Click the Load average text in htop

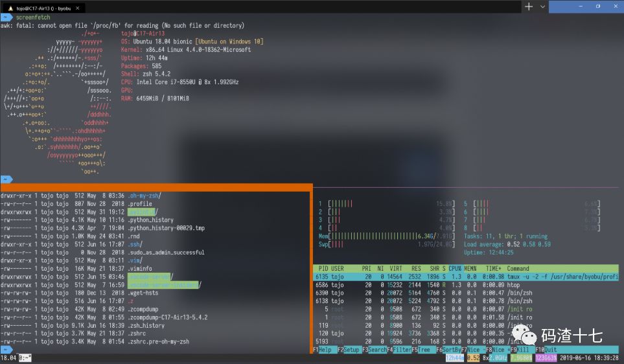[x=507, y=244]
